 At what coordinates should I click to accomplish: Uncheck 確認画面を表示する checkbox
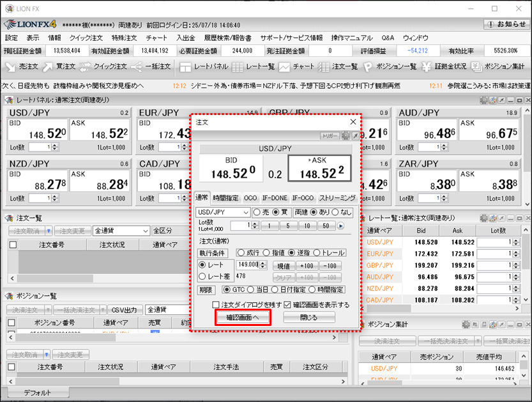[x=287, y=305]
